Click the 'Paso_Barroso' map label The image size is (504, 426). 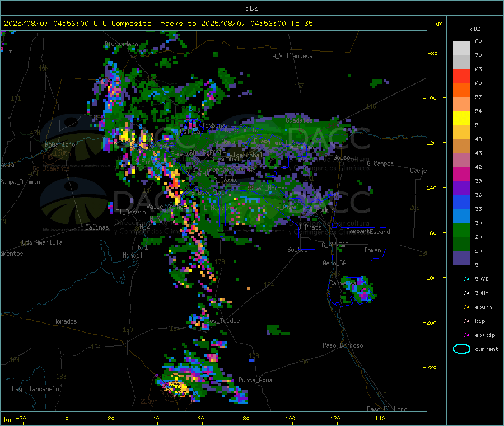coord(343,345)
